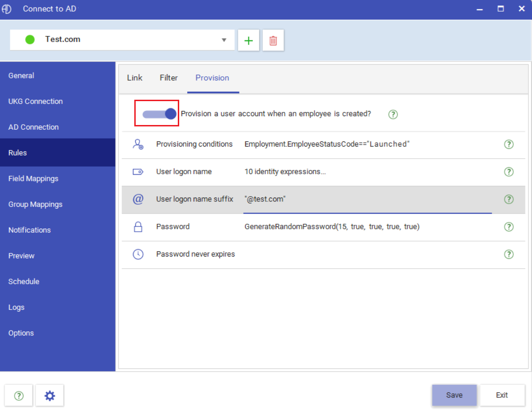Open settings via the gear button
This screenshot has width=532, height=412.
pyautogui.click(x=50, y=395)
